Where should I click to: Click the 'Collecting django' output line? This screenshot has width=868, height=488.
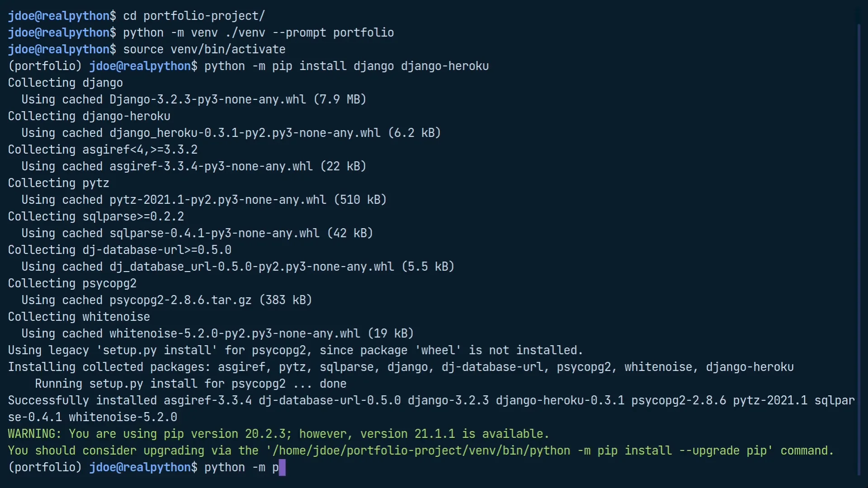coord(66,83)
